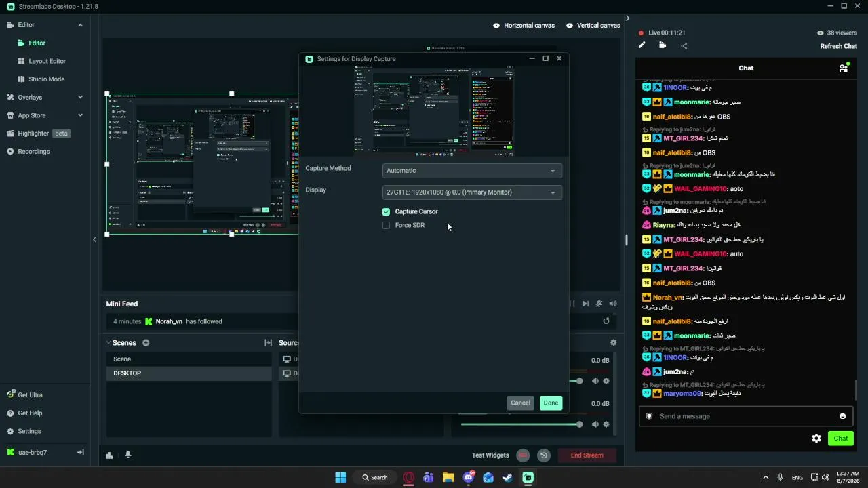
Task: Select the Scene entry in Scenes list
Action: click(x=189, y=359)
